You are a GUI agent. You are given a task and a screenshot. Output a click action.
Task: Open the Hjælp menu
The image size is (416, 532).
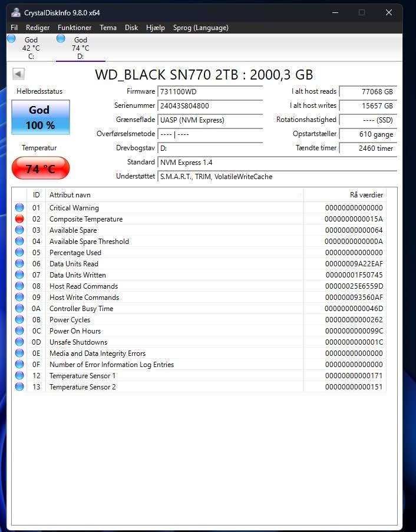click(156, 28)
